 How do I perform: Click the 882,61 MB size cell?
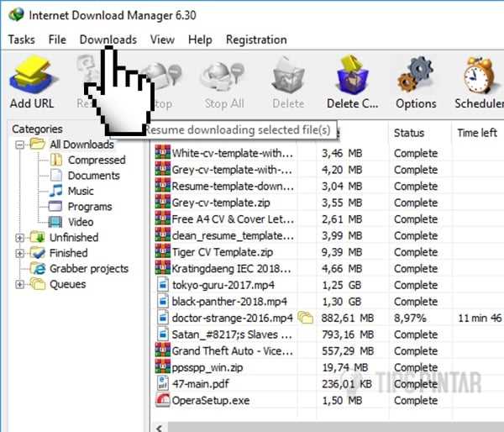tap(348, 319)
